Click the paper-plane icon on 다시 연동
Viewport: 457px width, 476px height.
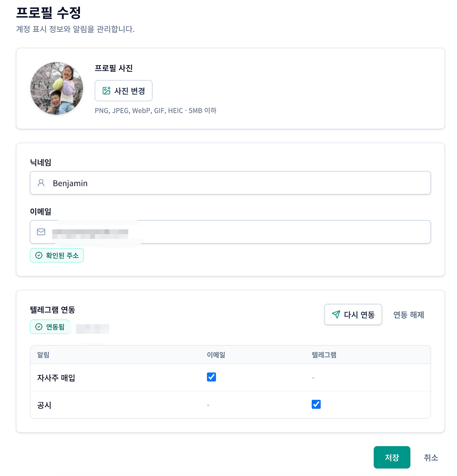(336, 314)
